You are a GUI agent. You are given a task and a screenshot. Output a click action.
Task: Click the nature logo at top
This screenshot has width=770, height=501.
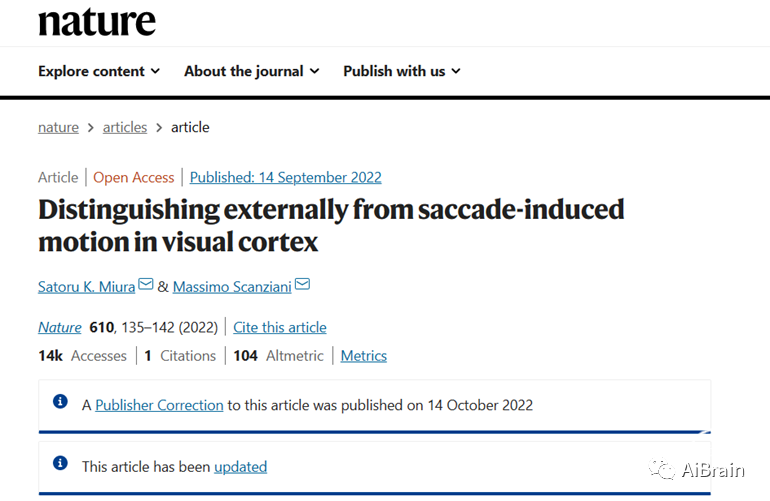click(97, 22)
